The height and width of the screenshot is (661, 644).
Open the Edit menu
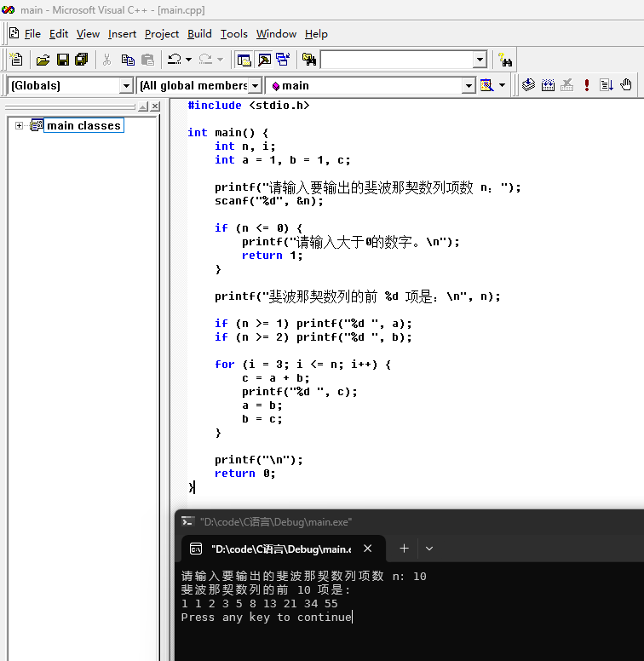click(x=59, y=34)
